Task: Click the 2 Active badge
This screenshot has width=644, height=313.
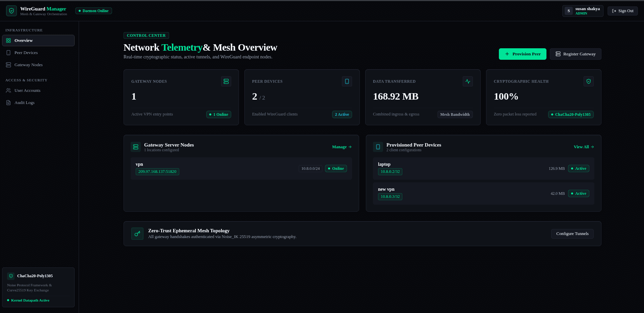Action: pyautogui.click(x=342, y=114)
